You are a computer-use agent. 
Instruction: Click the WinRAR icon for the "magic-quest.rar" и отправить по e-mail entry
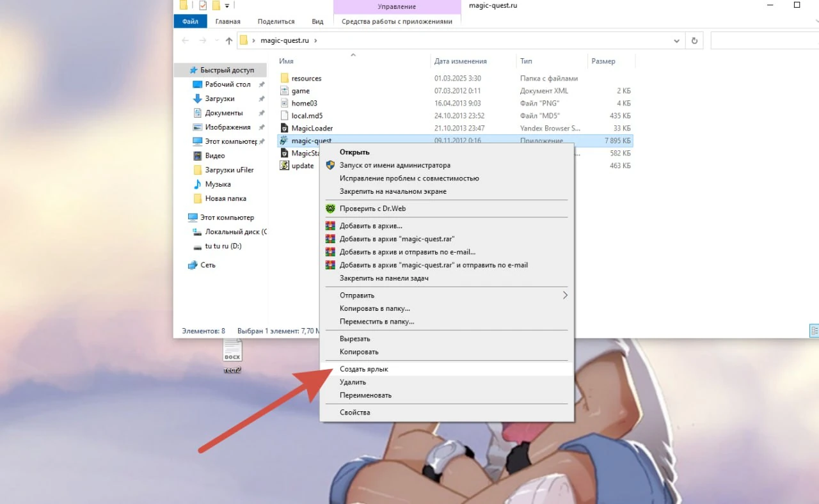pos(330,265)
